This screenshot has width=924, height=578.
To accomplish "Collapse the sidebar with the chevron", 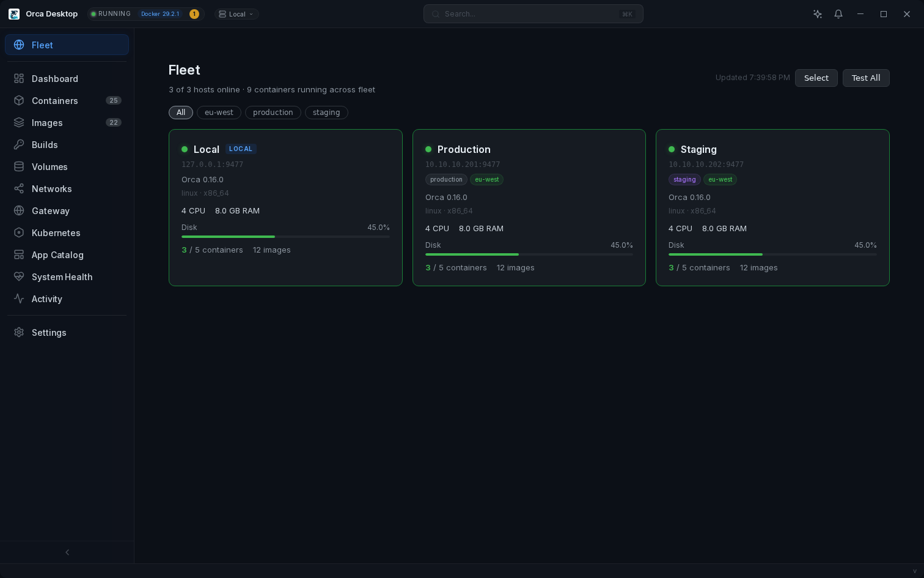I will pos(67,552).
